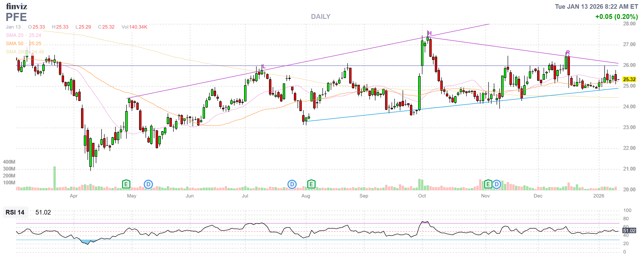Click the yellow 25.32 current price tag

(x=629, y=79)
